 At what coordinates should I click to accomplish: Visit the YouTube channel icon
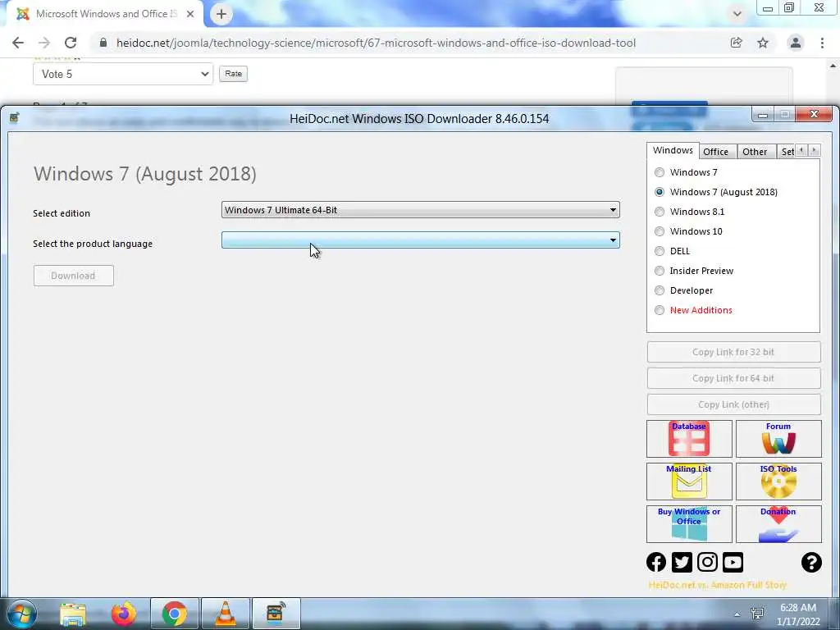coord(733,562)
